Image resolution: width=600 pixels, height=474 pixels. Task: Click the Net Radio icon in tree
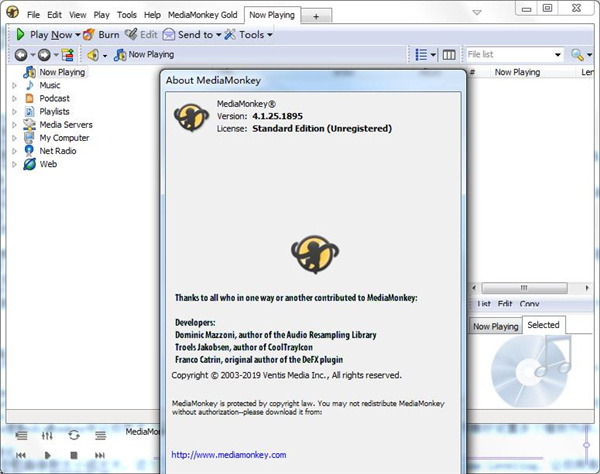click(x=29, y=151)
